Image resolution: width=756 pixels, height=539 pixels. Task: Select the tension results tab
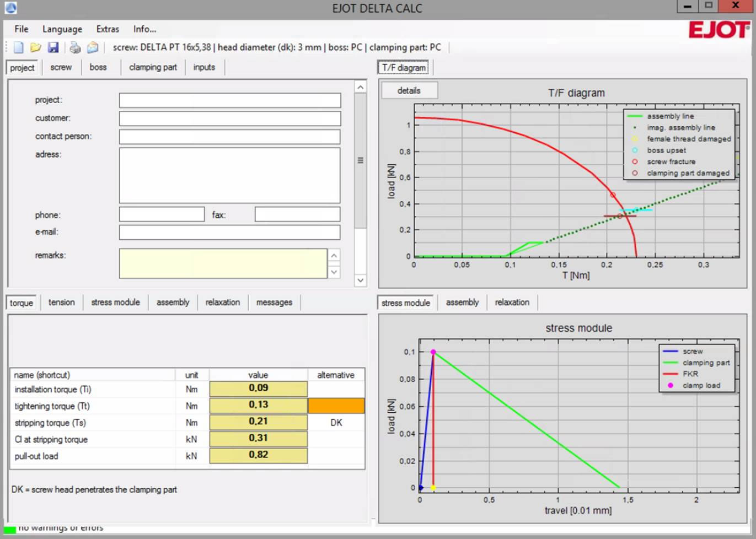click(61, 303)
